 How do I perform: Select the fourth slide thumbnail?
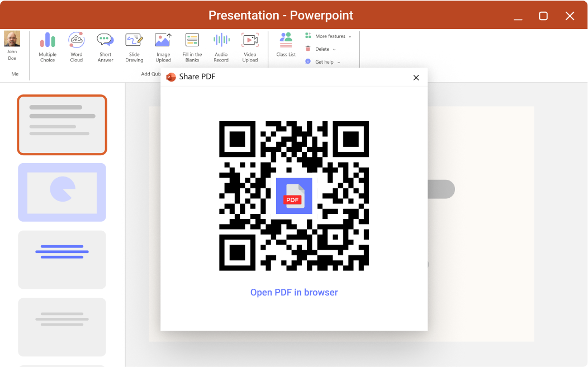coord(62,327)
